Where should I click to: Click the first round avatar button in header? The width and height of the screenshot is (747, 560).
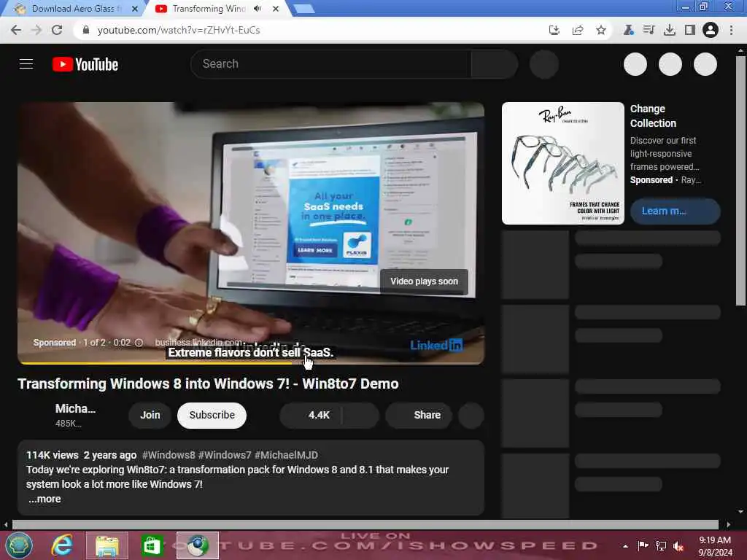pos(635,64)
